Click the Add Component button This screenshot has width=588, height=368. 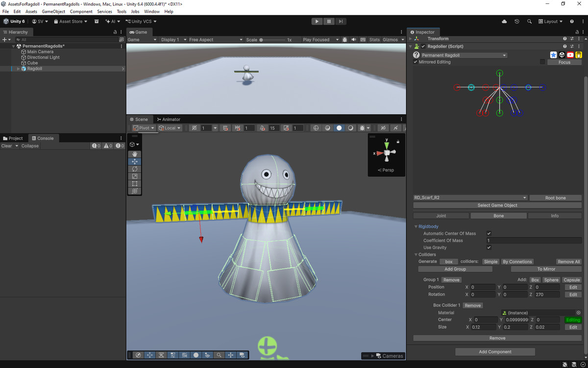point(495,352)
